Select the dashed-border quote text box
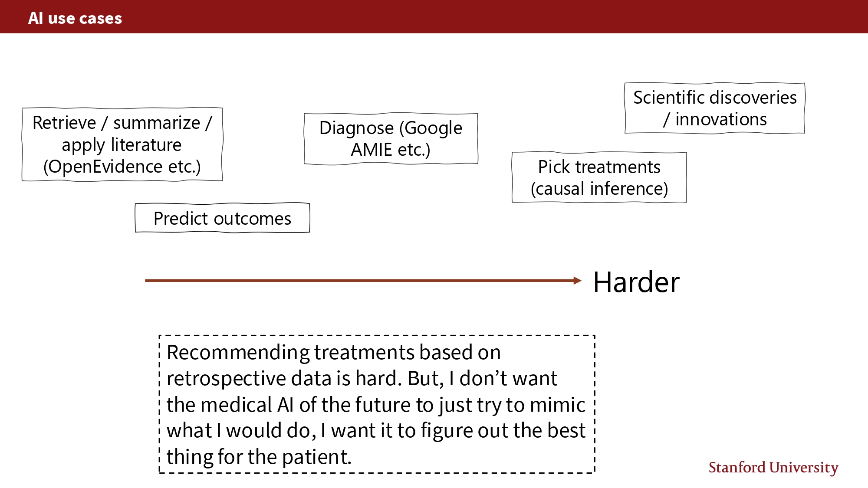 coord(377,404)
